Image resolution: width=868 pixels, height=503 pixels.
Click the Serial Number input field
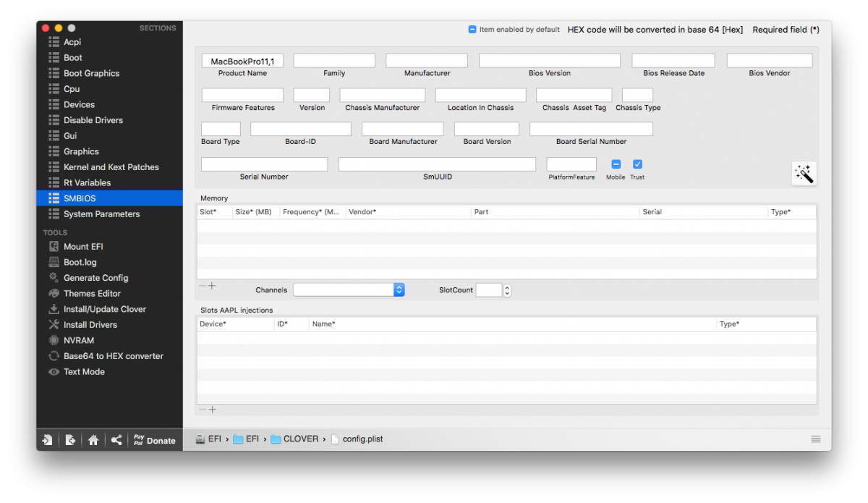(x=264, y=164)
